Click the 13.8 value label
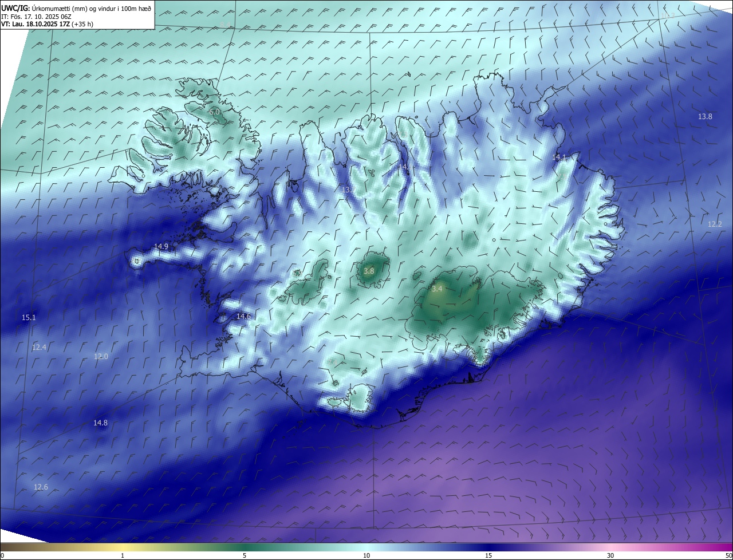The height and width of the screenshot is (560, 733). tap(705, 116)
